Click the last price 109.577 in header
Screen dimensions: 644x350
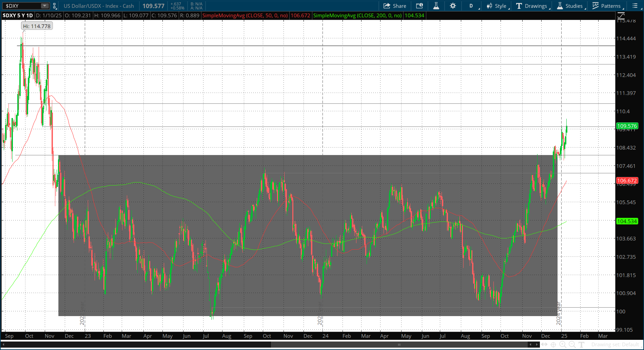click(x=153, y=6)
